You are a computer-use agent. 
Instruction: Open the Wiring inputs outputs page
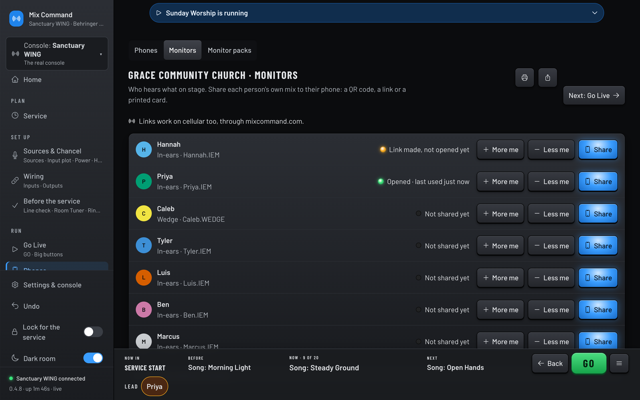pyautogui.click(x=57, y=180)
